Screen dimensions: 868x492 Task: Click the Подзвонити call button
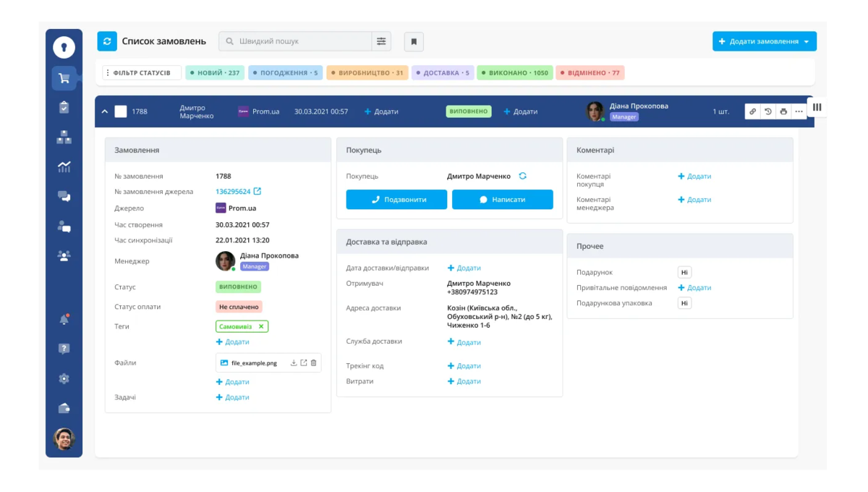pyautogui.click(x=396, y=200)
